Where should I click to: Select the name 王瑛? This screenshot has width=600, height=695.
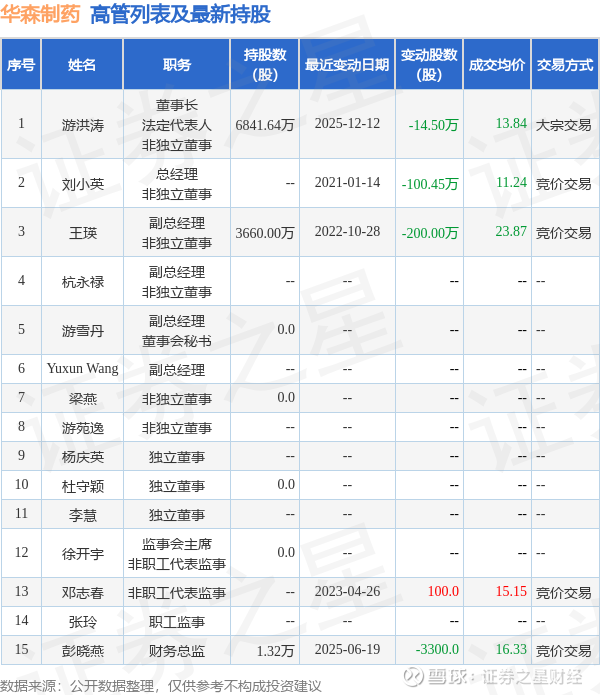(x=82, y=233)
